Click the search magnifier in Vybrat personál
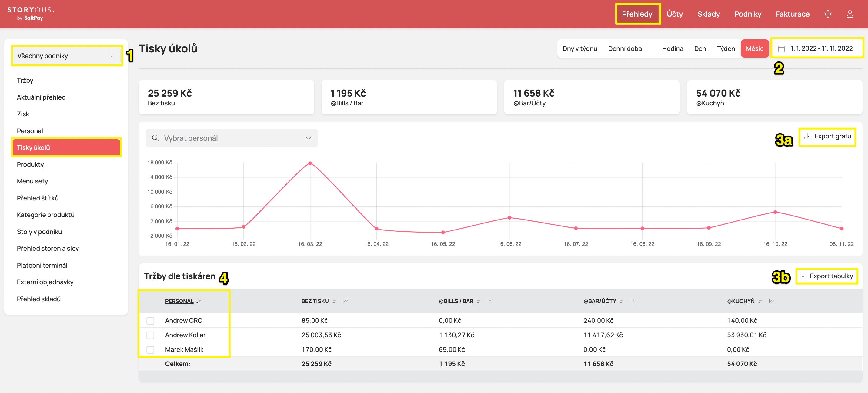Screen dimensions: 868x393 click(x=155, y=138)
